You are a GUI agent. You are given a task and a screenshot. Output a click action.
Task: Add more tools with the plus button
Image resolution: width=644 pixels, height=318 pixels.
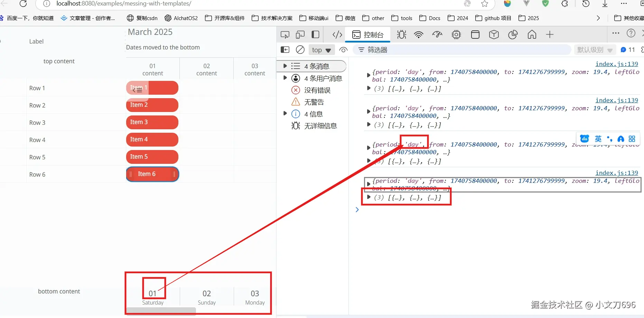point(550,35)
